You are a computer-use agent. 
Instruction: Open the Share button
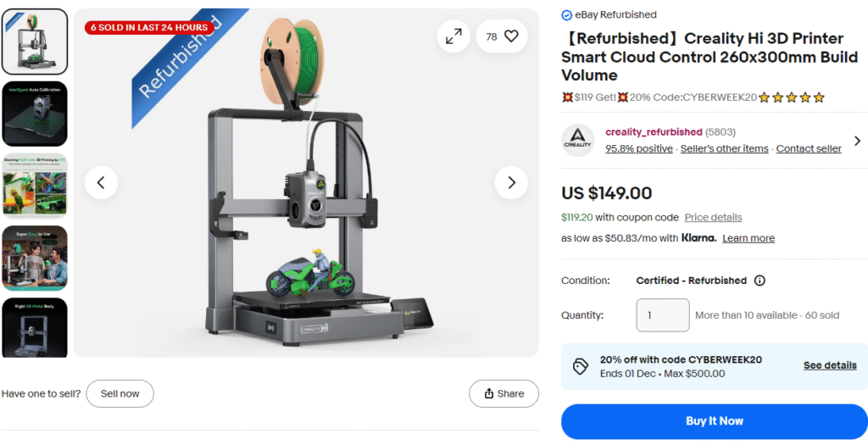click(504, 394)
